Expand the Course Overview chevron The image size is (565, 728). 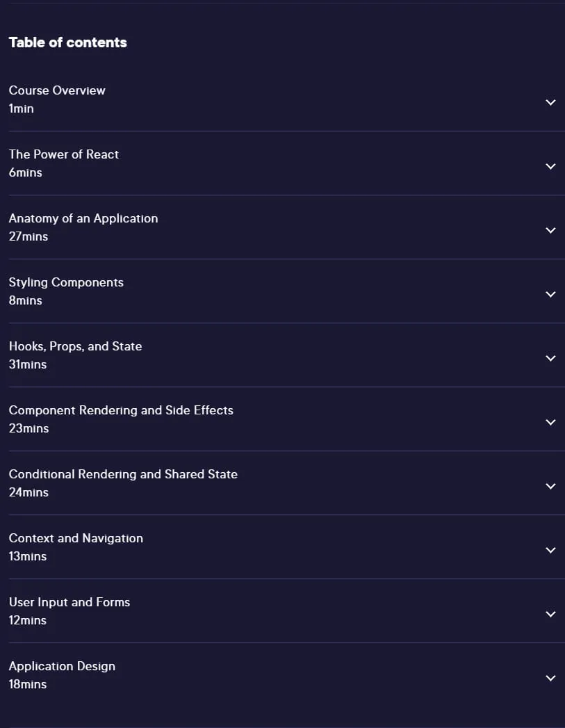[x=550, y=102]
